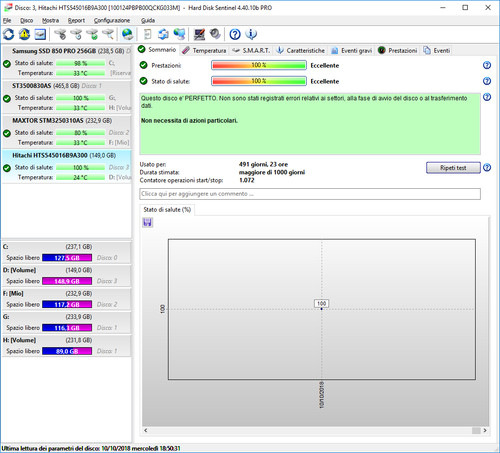Click the speaker sound toolbar icon
This screenshot has width=500, height=453.
click(x=215, y=34)
